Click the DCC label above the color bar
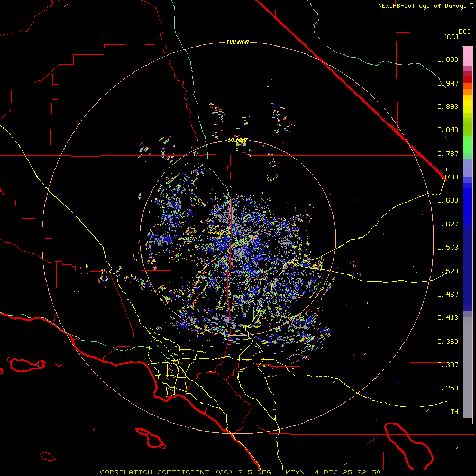Screen dimensions: 476x476 click(464, 32)
